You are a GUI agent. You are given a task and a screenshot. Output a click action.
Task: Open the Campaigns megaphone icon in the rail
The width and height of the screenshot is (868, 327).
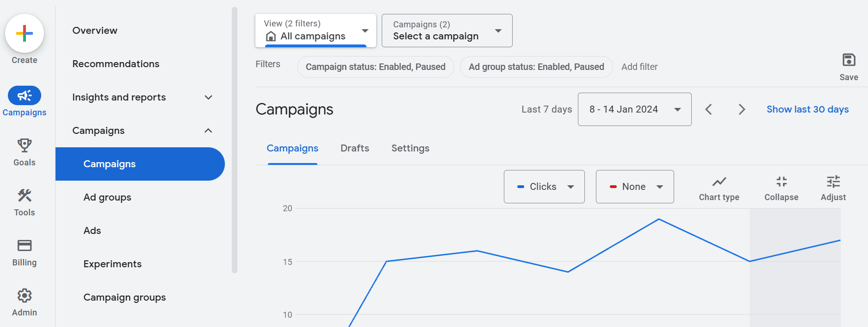25,95
